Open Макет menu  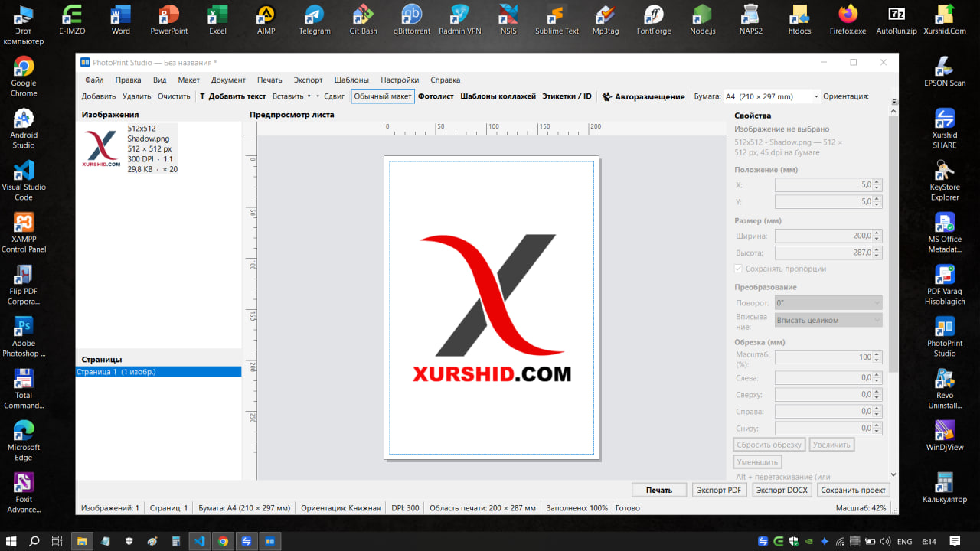tap(188, 80)
